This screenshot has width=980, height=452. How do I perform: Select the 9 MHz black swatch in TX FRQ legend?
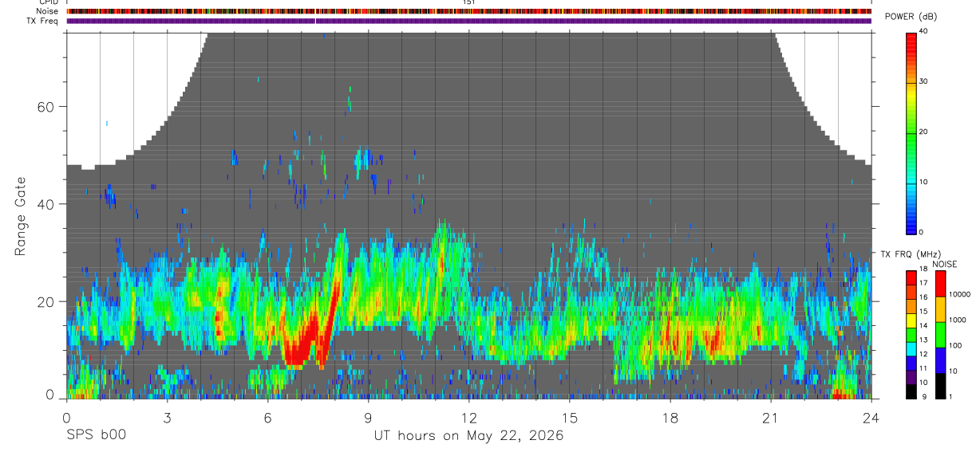[911, 391]
